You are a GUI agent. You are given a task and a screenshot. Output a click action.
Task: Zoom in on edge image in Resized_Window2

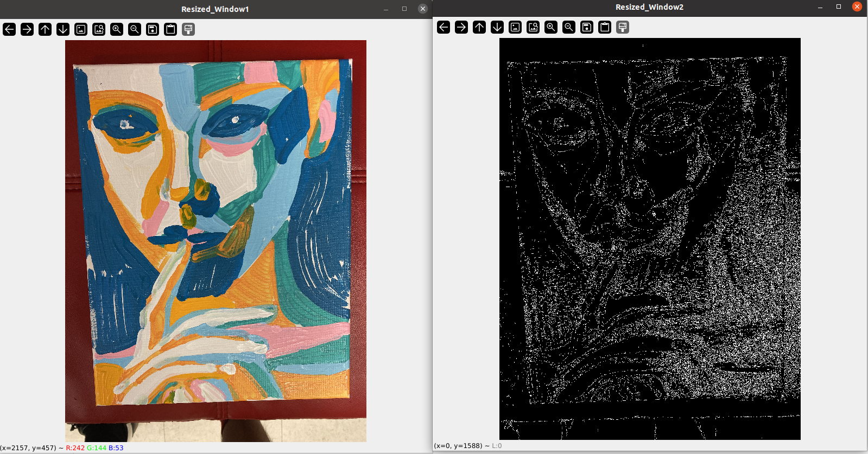click(551, 27)
